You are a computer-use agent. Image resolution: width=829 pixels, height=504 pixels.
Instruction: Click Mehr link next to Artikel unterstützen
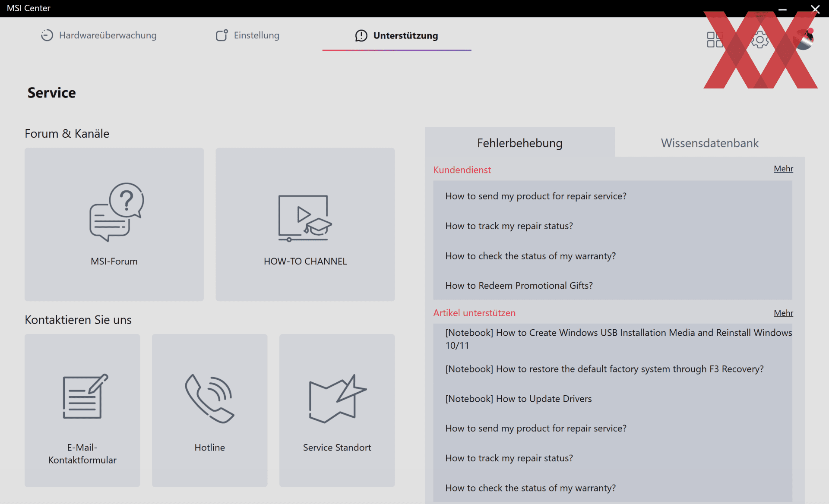click(783, 313)
